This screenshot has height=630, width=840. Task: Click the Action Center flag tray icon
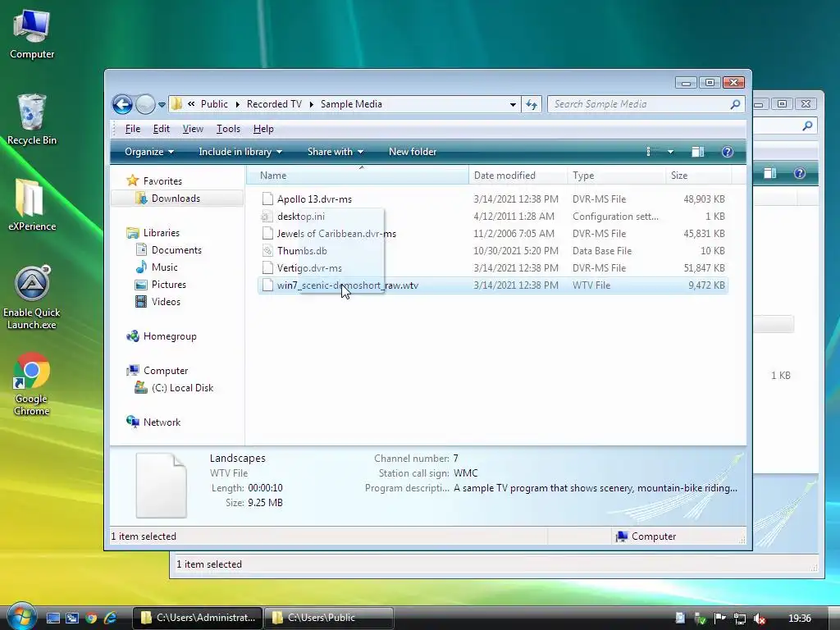(x=720, y=619)
